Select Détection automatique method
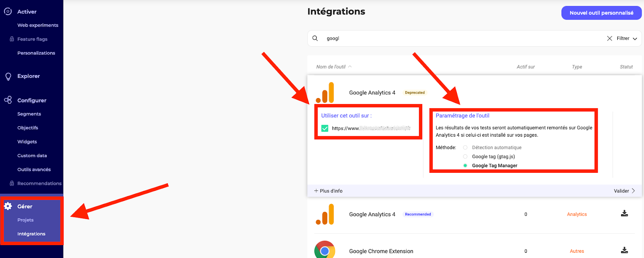This screenshot has width=644, height=258. pyautogui.click(x=465, y=147)
